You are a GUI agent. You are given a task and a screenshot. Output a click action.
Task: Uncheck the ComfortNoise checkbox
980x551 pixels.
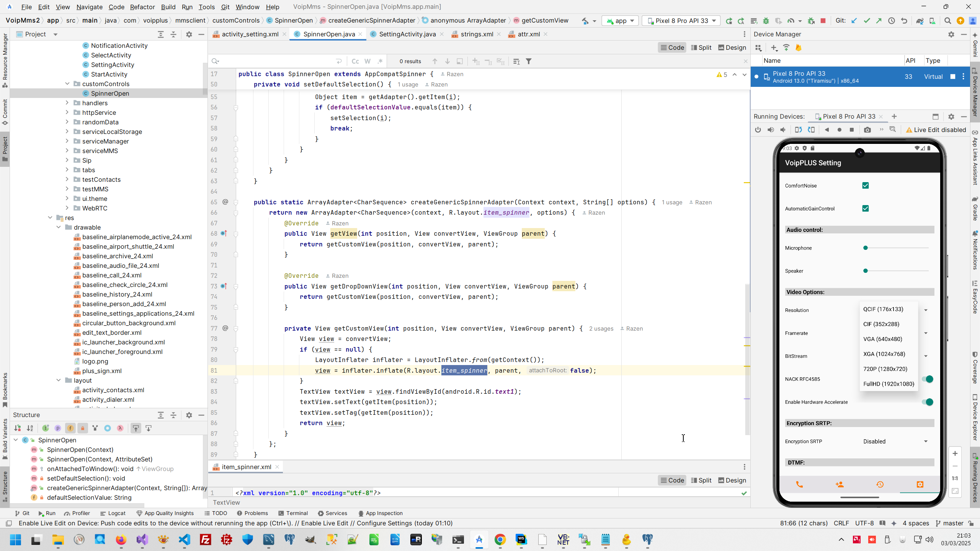coord(865,186)
